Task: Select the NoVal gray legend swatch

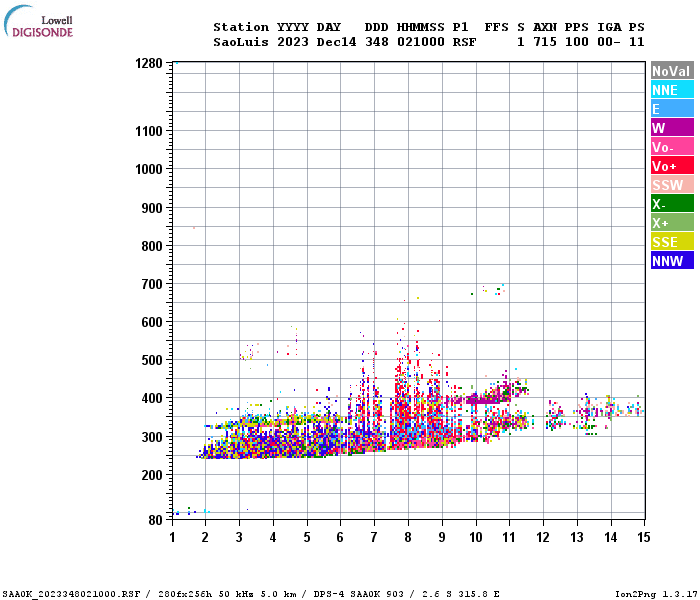Action: pyautogui.click(x=672, y=71)
